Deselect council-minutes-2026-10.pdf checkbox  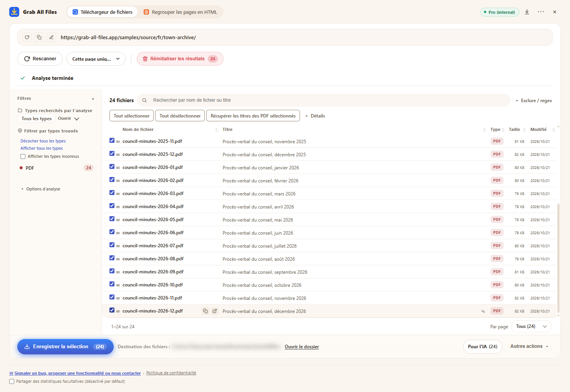[112, 284]
